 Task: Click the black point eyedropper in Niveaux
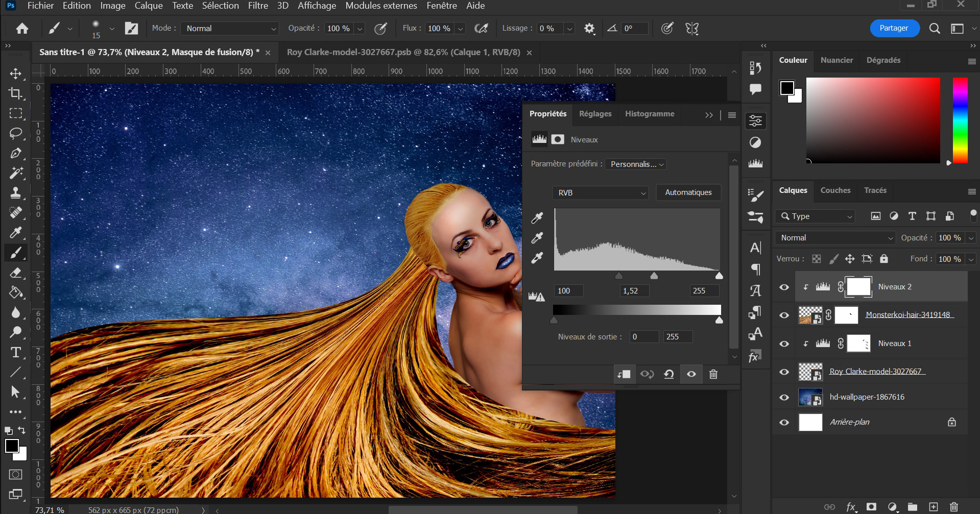coord(537,218)
